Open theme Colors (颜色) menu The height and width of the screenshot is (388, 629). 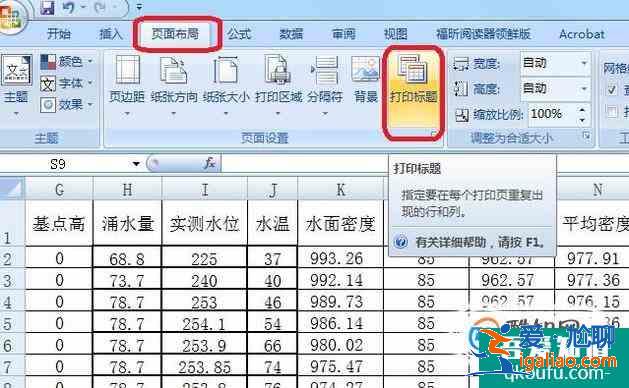(x=67, y=61)
